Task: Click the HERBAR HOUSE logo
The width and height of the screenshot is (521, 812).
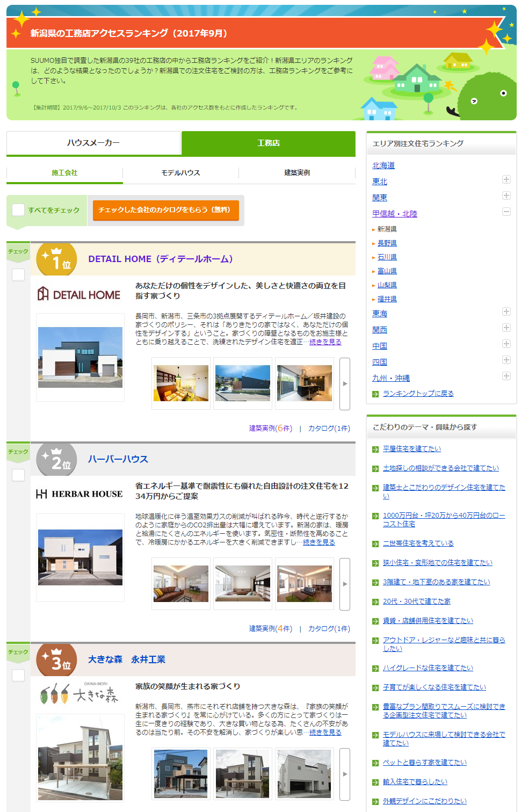Action: click(x=79, y=494)
